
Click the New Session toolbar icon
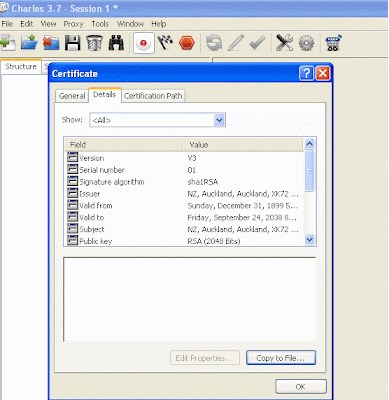click(7, 43)
